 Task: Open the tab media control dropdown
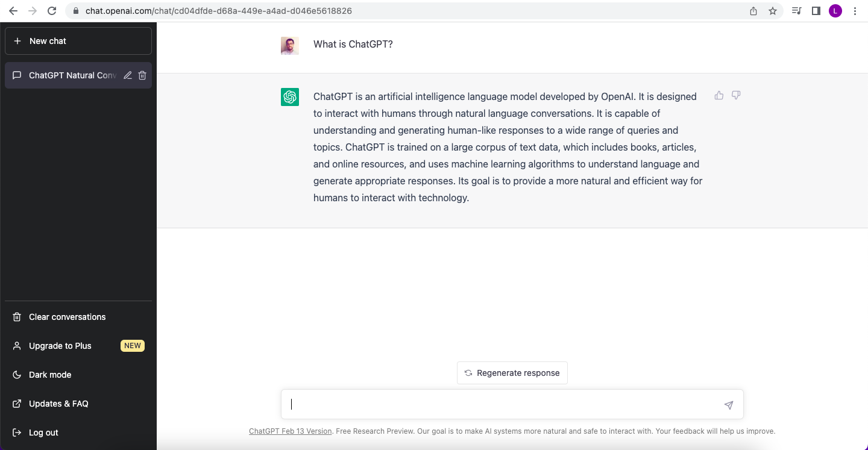796,10
